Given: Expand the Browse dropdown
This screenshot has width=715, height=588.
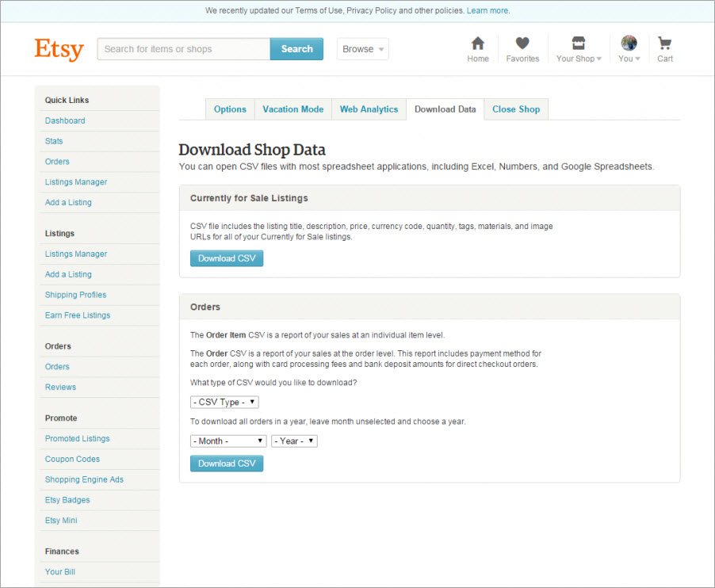Looking at the screenshot, I should point(362,49).
